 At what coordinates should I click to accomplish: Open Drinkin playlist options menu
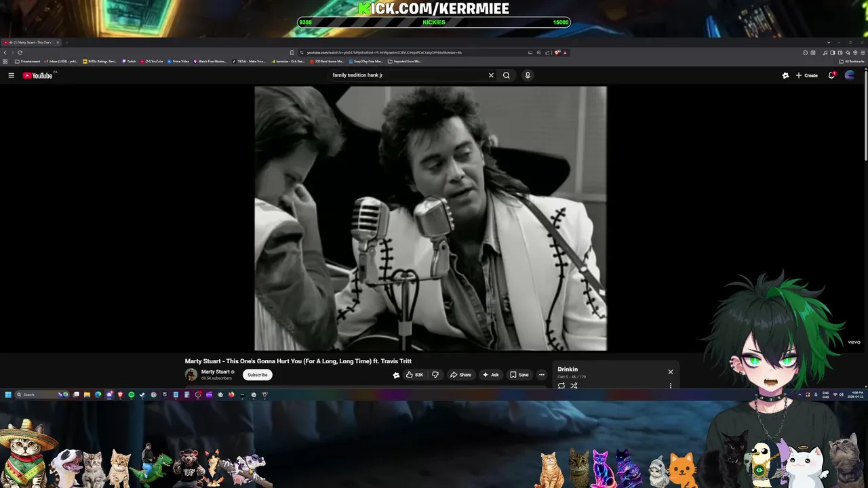[671, 386]
